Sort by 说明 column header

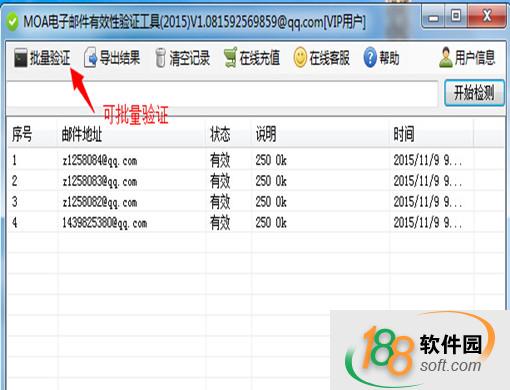pos(320,134)
